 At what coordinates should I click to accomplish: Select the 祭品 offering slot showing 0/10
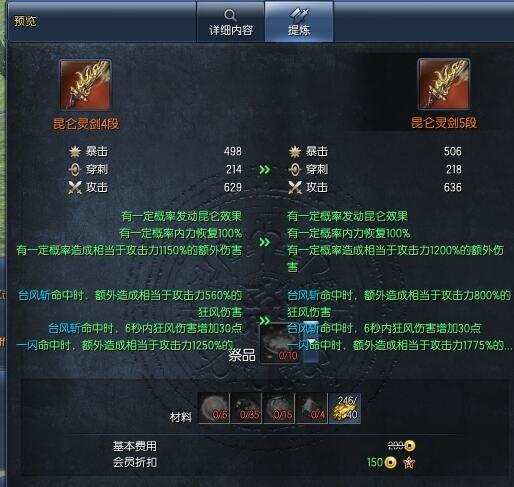click(x=279, y=343)
